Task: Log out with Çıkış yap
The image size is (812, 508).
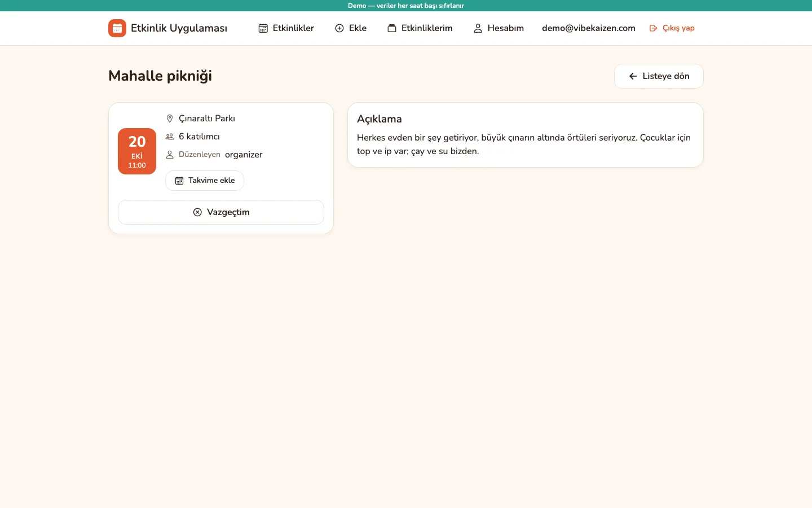Action: pyautogui.click(x=672, y=28)
